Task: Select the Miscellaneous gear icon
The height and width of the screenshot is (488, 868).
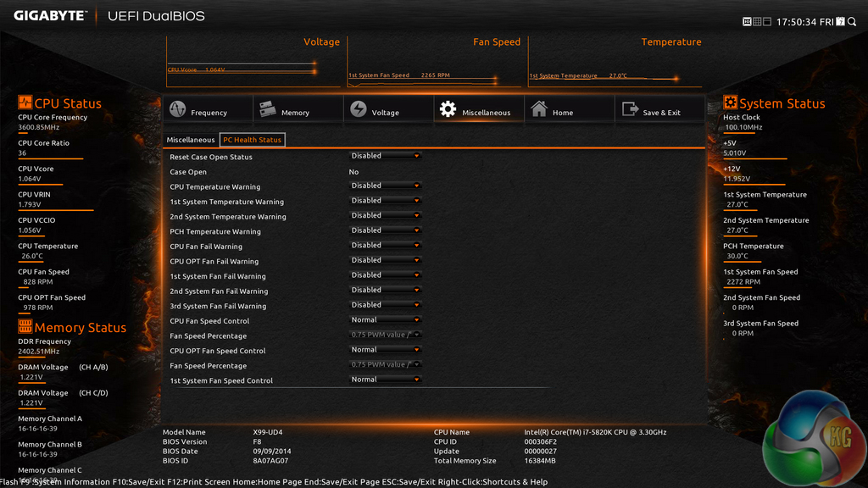Action: 448,109
